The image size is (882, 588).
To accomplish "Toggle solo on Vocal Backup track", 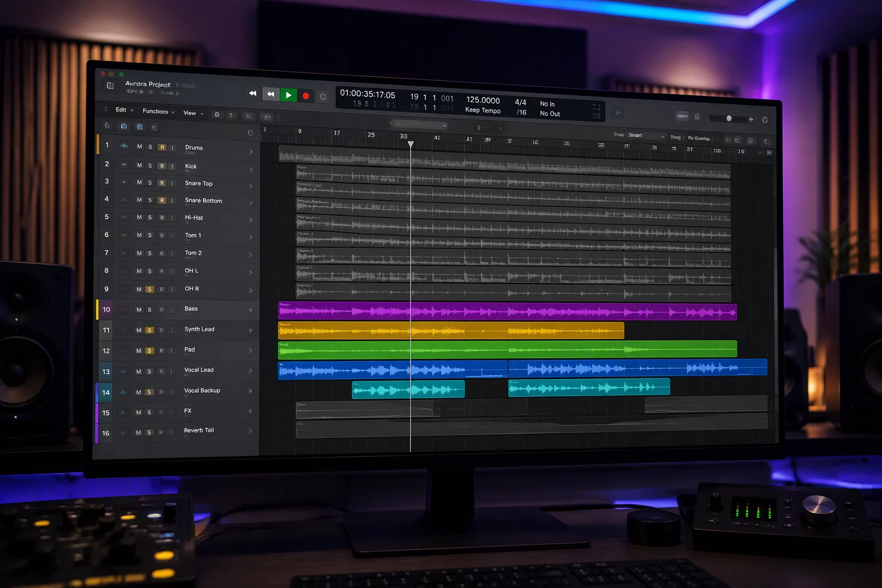I will [x=149, y=392].
